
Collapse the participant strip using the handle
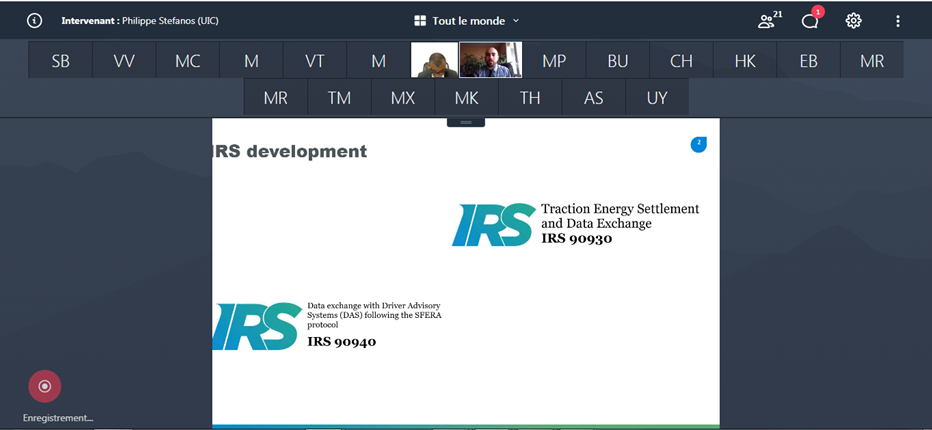(466, 122)
